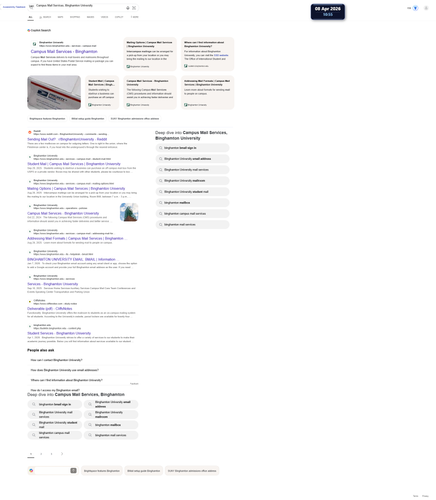Open the Mailing Options Copilot card
This screenshot has height=500, width=436.
pos(150,54)
